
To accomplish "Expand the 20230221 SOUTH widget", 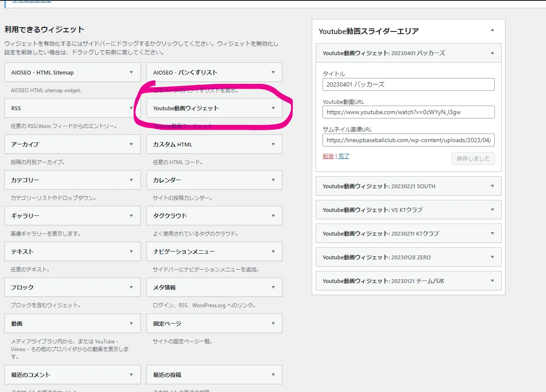I will 493,186.
